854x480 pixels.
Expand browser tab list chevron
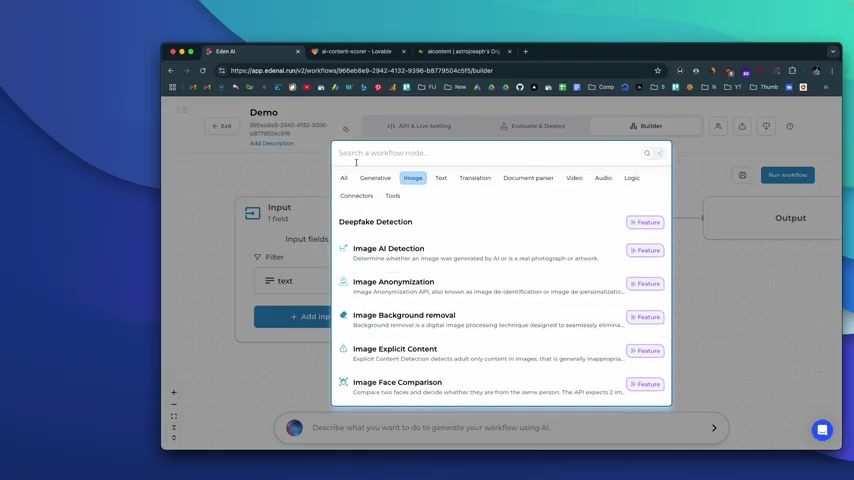coord(833,52)
